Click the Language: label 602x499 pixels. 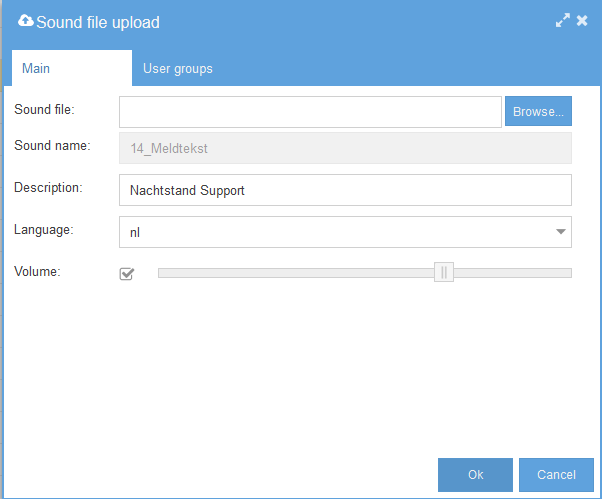pos(44,230)
